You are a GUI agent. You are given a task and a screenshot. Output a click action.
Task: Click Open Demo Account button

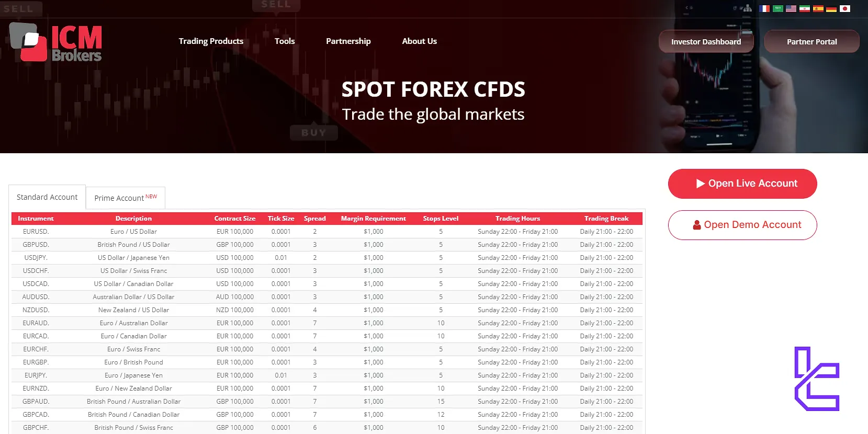[x=742, y=225]
